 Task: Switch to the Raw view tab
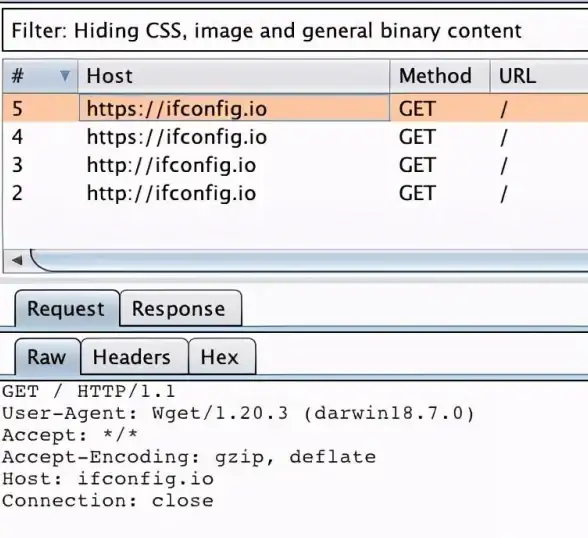click(47, 357)
